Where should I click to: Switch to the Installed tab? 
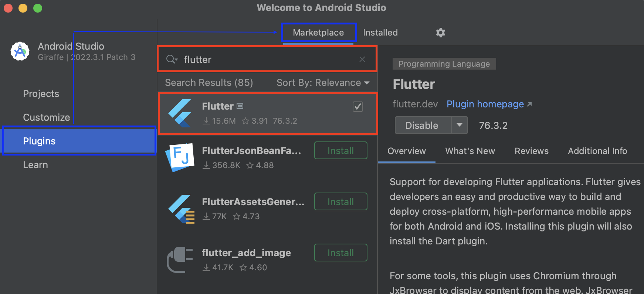(x=380, y=33)
